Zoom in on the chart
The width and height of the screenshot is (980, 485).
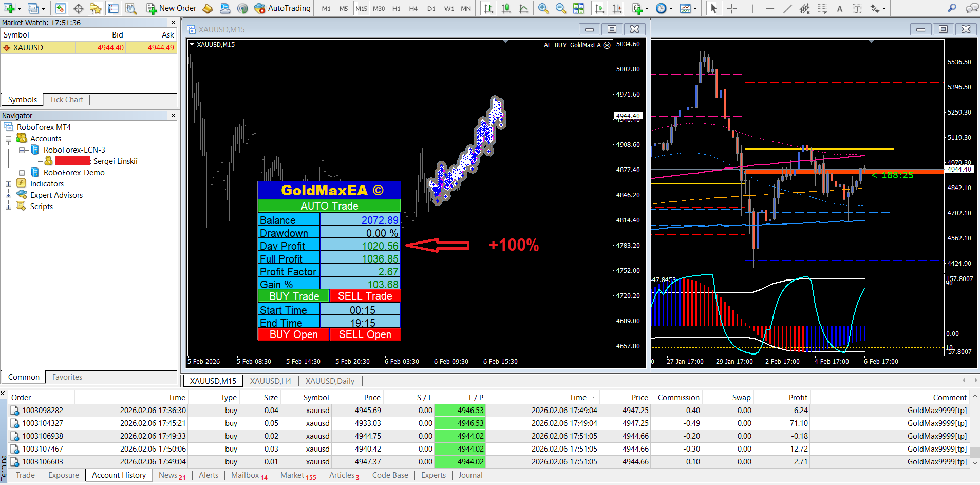click(543, 8)
